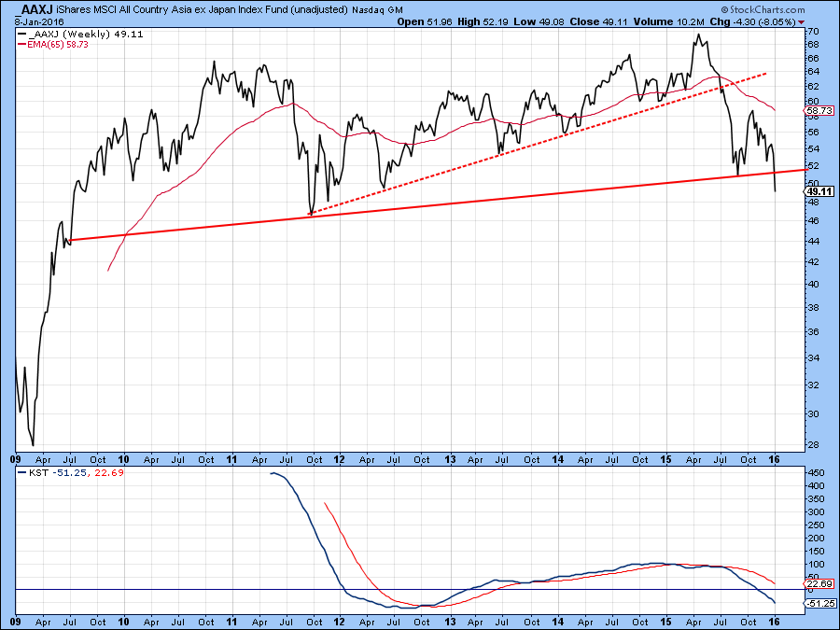The height and width of the screenshot is (630, 840).
Task: Click the Chg -4.30 (-8.05%) value
Action: 752,22
